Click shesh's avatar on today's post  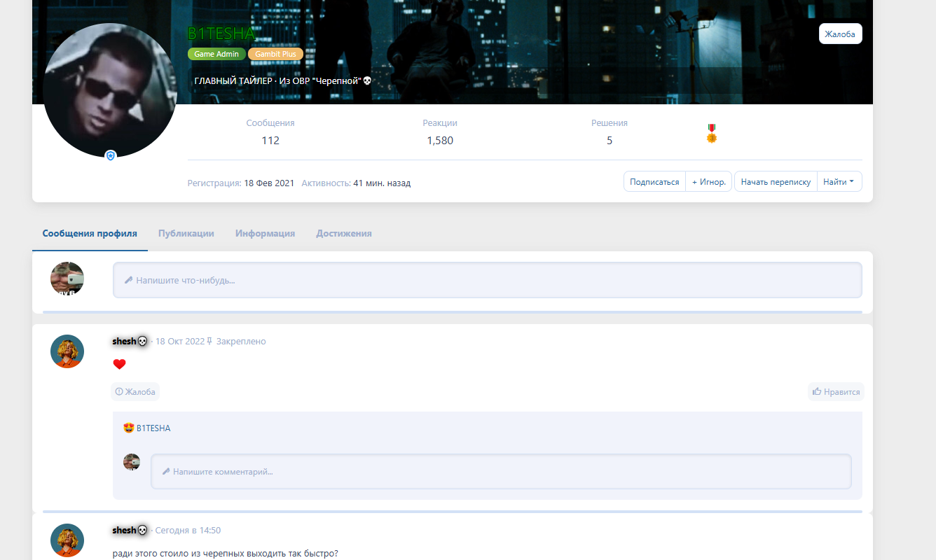coord(67,540)
